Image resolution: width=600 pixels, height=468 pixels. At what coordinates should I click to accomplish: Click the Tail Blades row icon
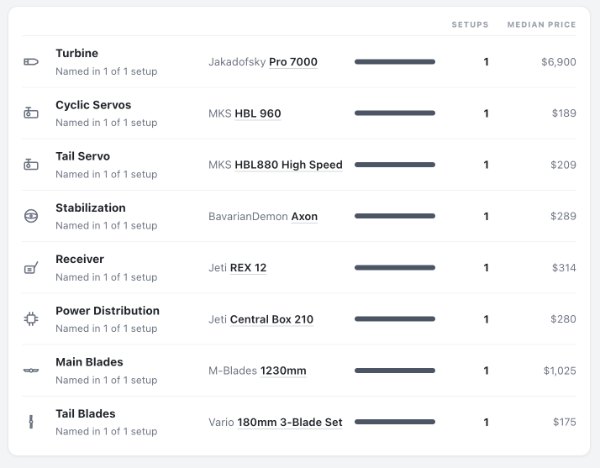pos(31,422)
